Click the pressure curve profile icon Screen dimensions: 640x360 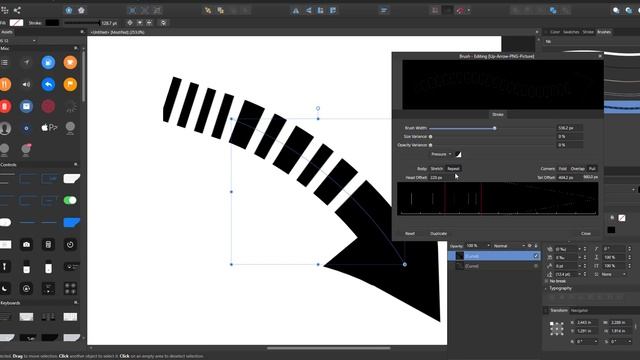click(458, 154)
